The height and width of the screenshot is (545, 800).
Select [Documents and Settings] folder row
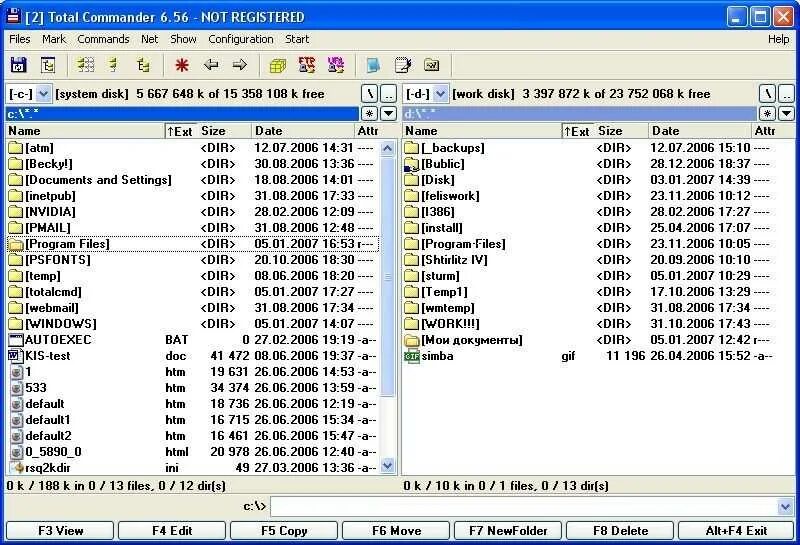pyautogui.click(x=193, y=180)
